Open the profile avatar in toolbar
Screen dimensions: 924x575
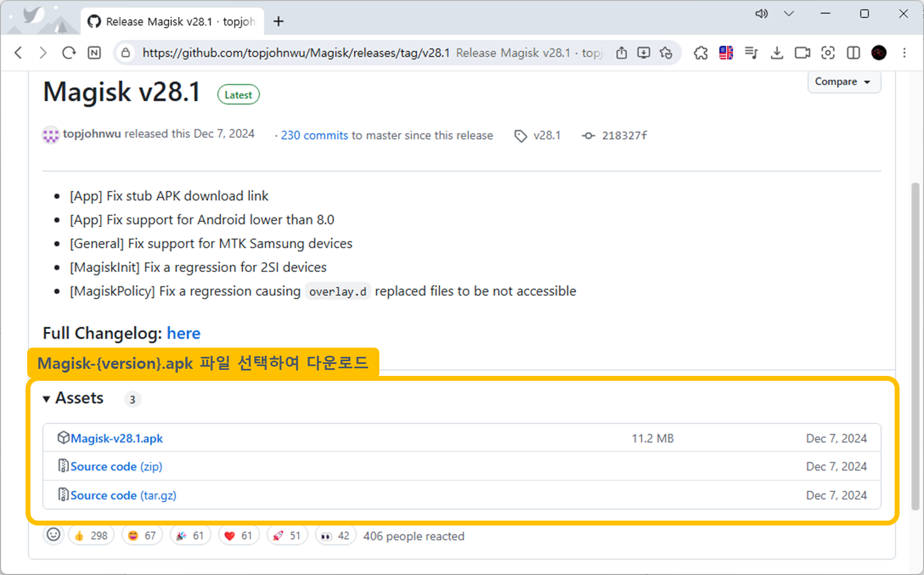point(879,53)
